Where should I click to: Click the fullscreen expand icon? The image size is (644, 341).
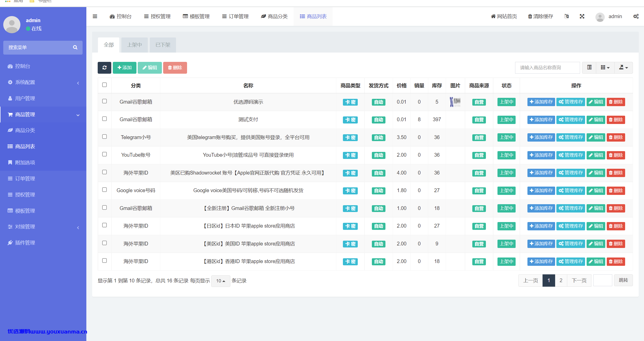[x=582, y=16]
